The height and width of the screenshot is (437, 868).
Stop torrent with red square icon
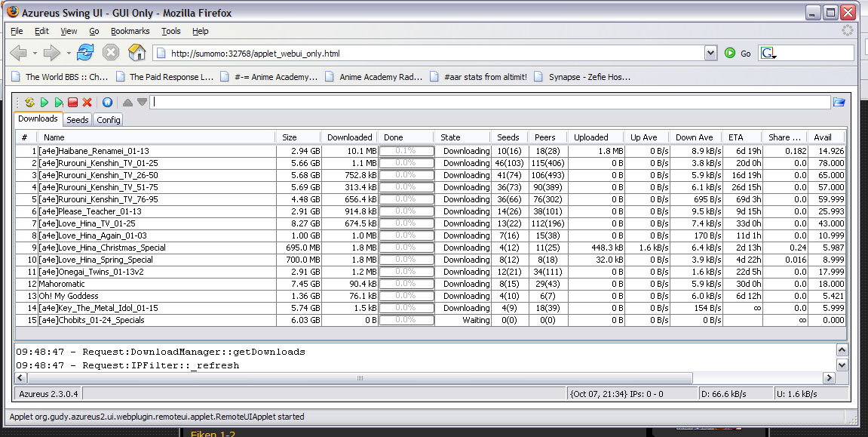click(72, 102)
